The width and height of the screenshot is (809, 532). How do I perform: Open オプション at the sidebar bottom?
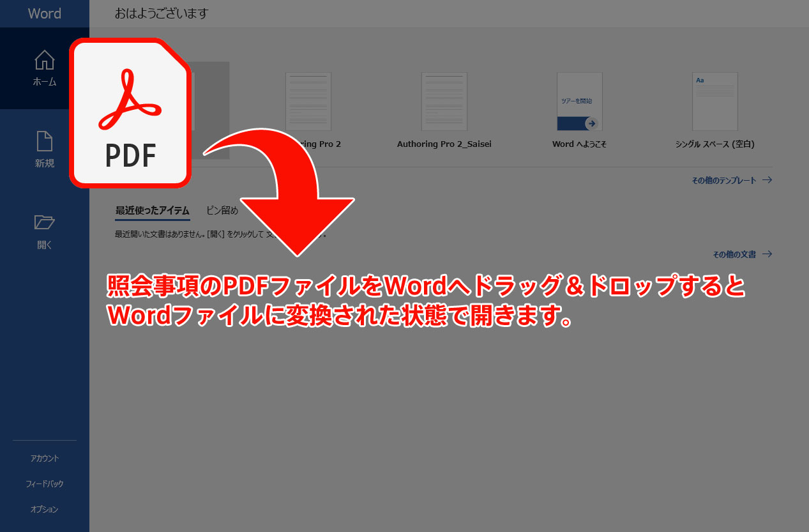point(44,509)
